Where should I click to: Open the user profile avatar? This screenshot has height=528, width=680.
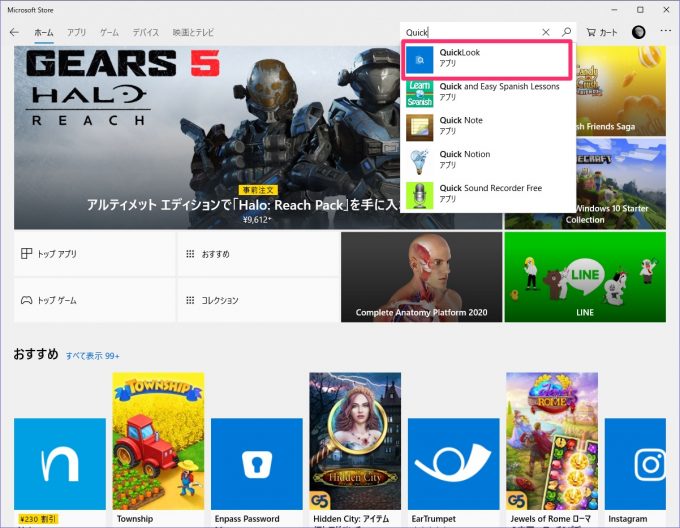pyautogui.click(x=638, y=32)
